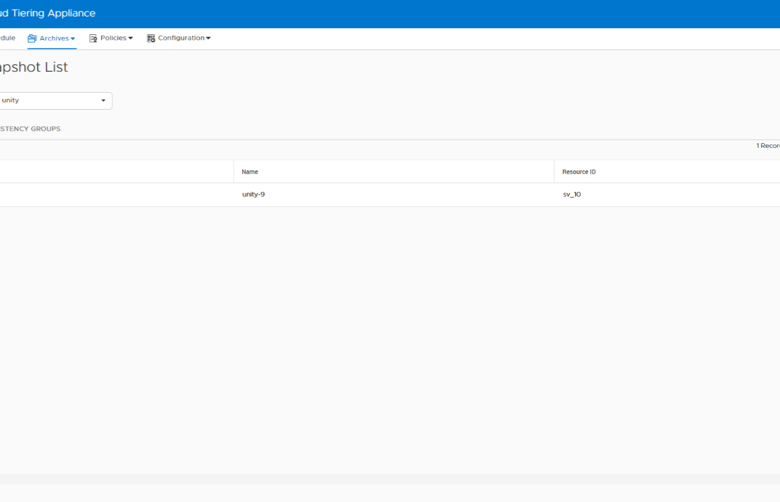Open the Archives menu

pyautogui.click(x=51, y=38)
